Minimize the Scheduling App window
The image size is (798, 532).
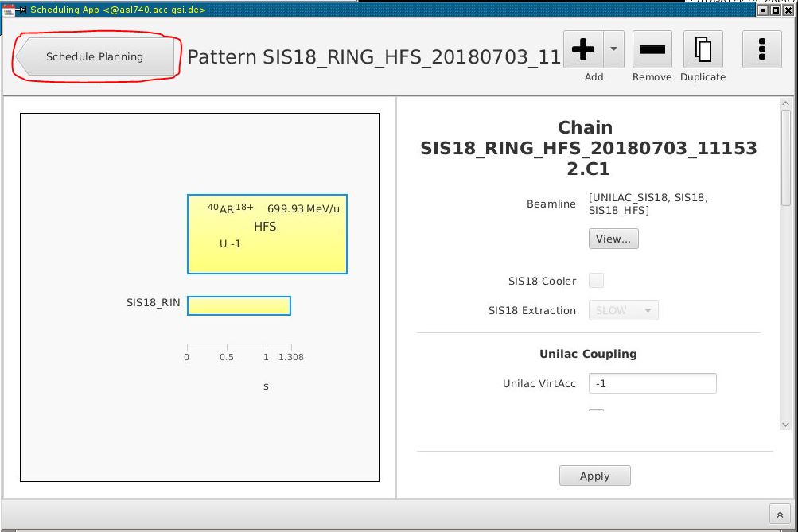coord(762,10)
